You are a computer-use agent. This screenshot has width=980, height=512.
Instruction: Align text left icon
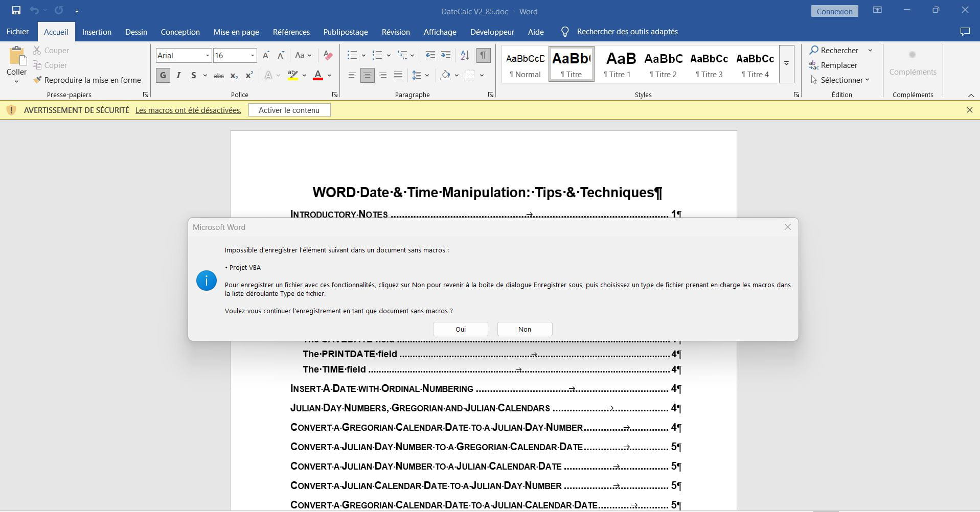352,75
